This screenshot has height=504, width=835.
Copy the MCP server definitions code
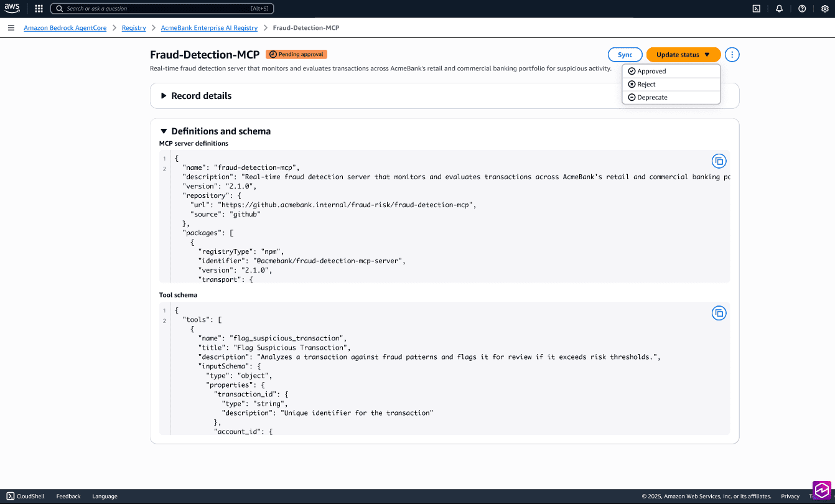point(719,161)
